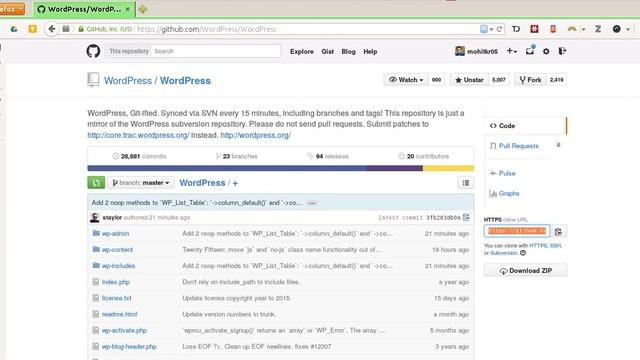Open the Blog menu item
Viewport: 640px width, 360px height.
click(x=348, y=51)
